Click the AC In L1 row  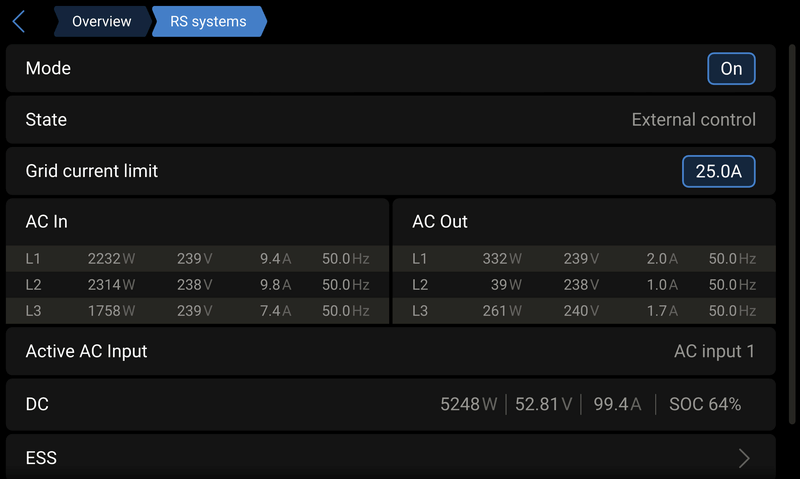[x=197, y=259]
